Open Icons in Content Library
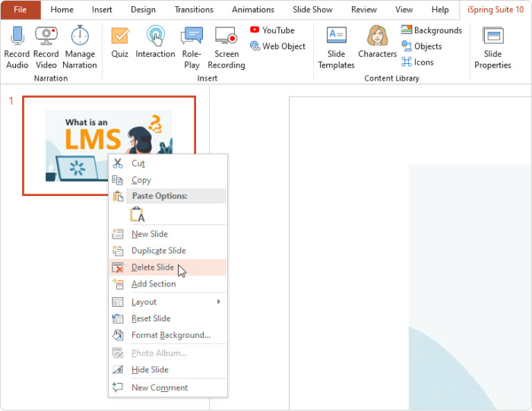This screenshot has height=411, width=532. [417, 62]
